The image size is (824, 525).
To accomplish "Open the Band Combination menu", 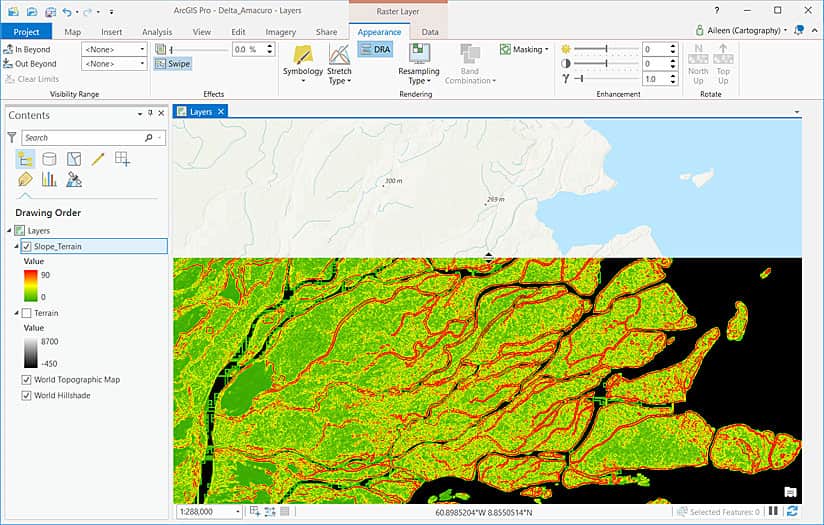I will [x=470, y=64].
